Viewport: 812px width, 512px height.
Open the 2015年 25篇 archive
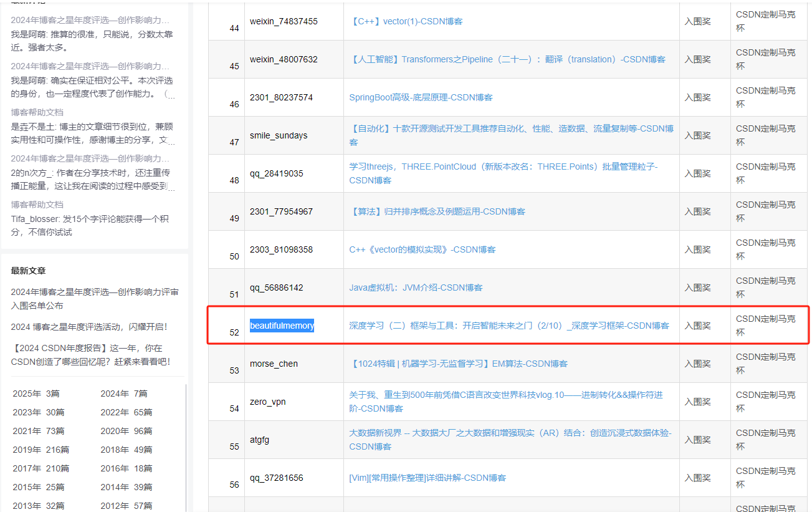click(39, 487)
